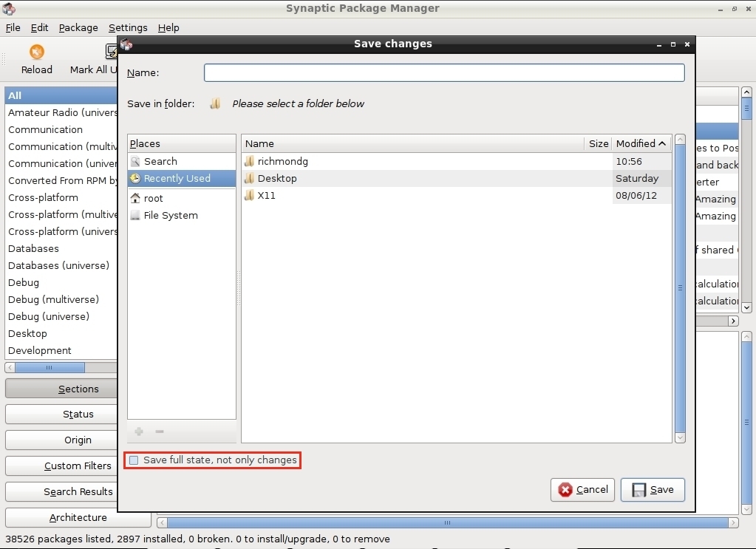This screenshot has height=549, width=756.
Task: Click the Reload toolbar icon
Action: (37, 52)
